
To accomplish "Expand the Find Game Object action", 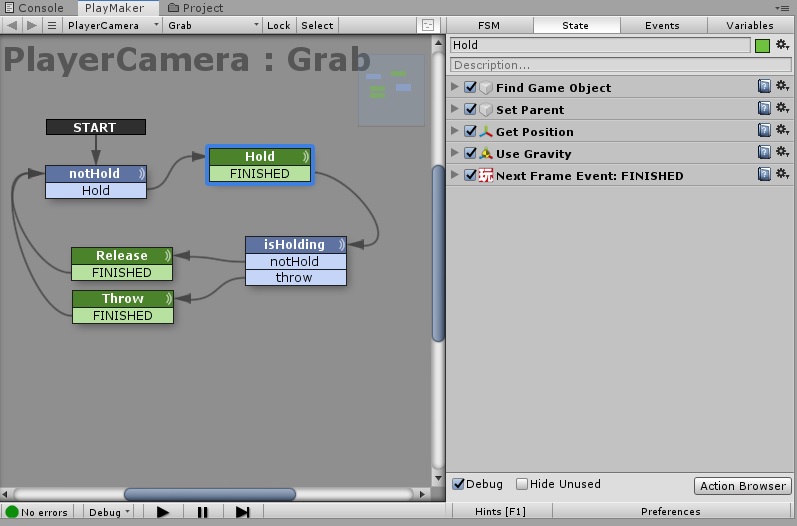I will (x=455, y=86).
